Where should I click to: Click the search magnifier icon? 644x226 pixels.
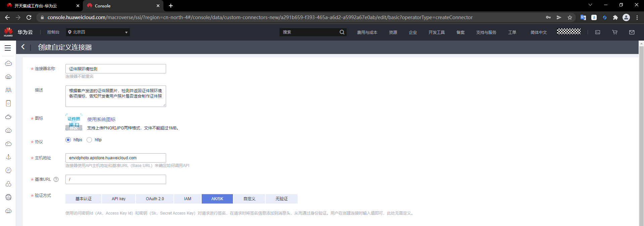(342, 32)
